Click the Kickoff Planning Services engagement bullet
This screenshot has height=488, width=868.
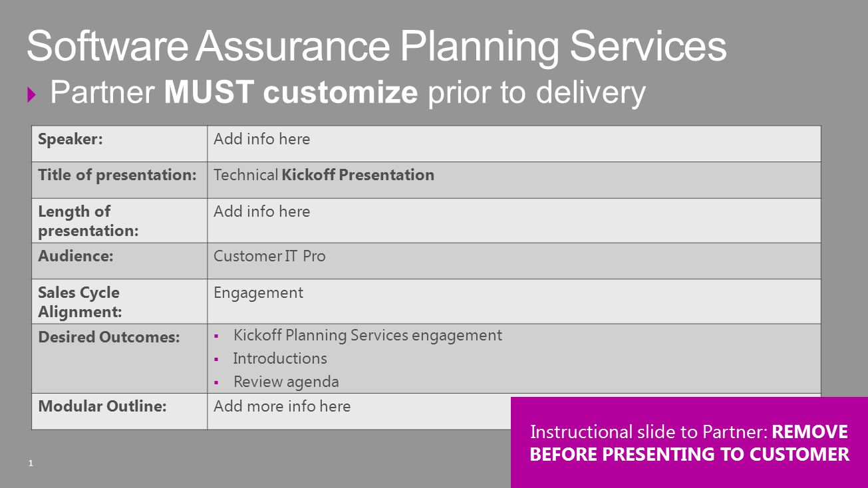[x=367, y=335]
